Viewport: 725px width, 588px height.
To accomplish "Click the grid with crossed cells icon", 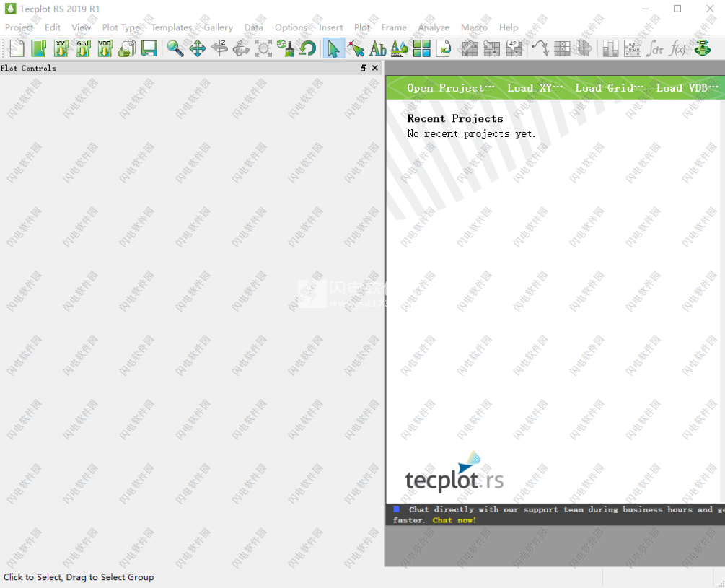I will [x=562, y=48].
